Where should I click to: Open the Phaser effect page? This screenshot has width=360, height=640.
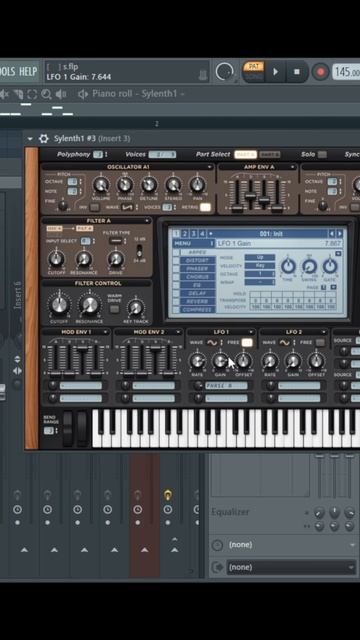tap(198, 269)
